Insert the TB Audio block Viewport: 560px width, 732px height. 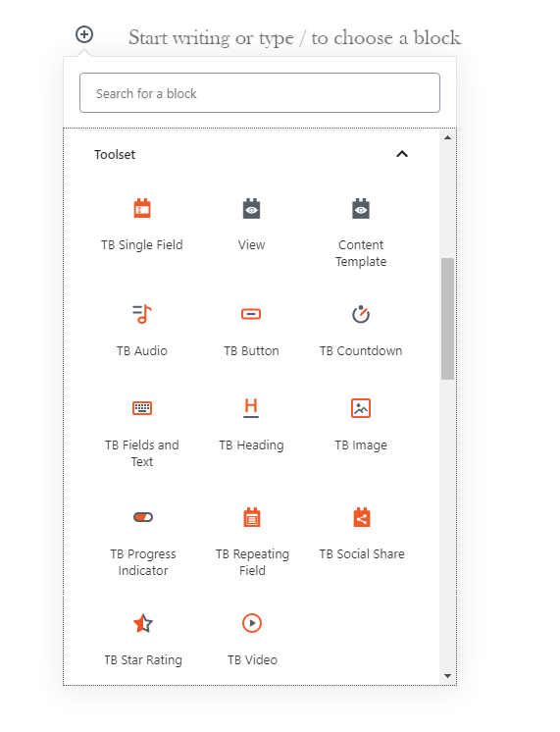pyautogui.click(x=142, y=331)
